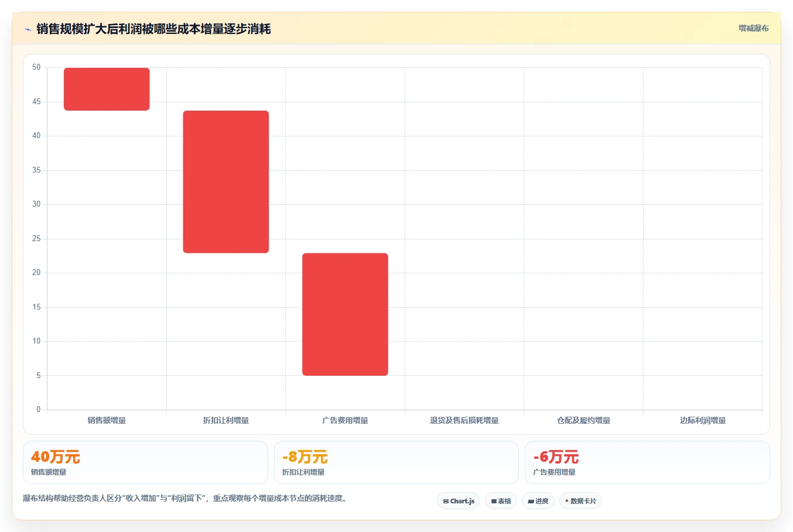The width and height of the screenshot is (793, 532).
Task: Click the 折扣让利增量 x-axis label
Action: click(226, 420)
